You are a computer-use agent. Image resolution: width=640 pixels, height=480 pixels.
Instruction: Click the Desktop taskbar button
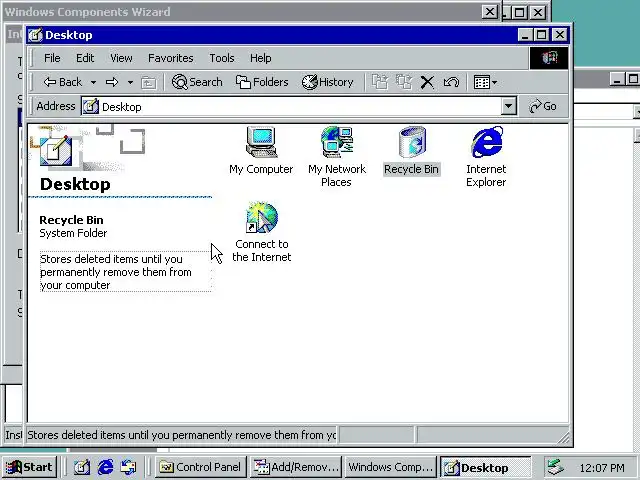(485, 467)
